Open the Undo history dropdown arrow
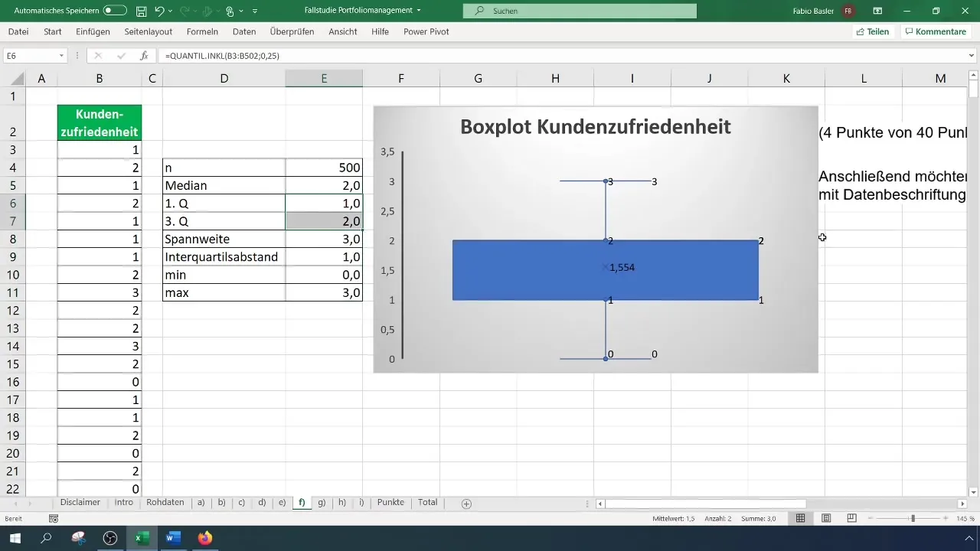 tap(171, 11)
